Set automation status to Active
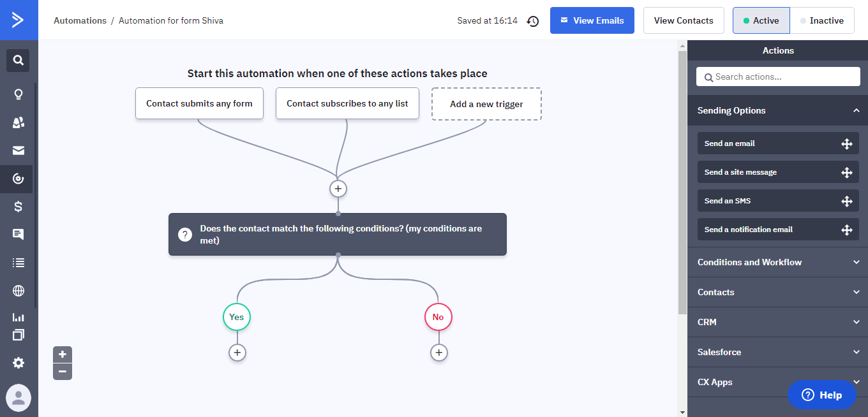This screenshot has height=417, width=868. pos(761,20)
